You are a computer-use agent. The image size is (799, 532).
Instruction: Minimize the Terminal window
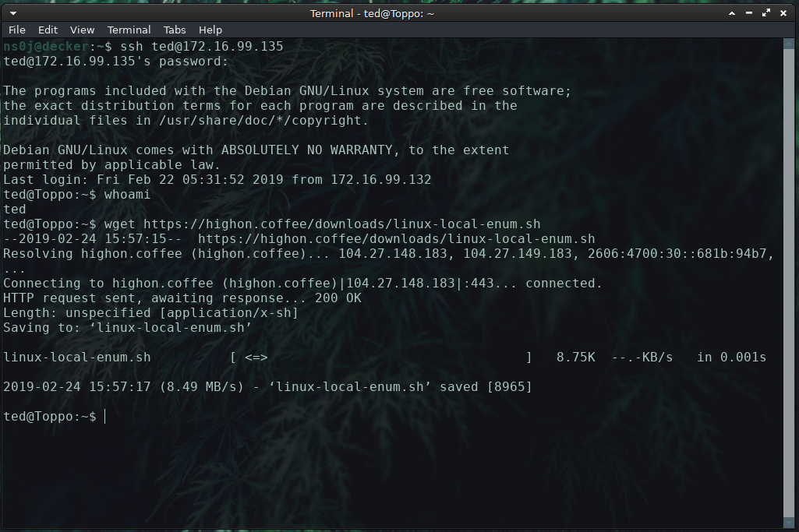(x=749, y=13)
